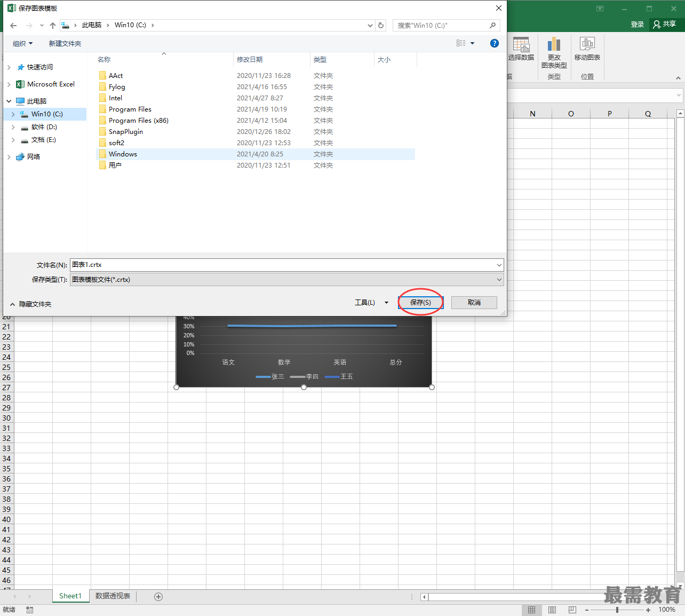Click the 保存(S) button

tap(420, 303)
